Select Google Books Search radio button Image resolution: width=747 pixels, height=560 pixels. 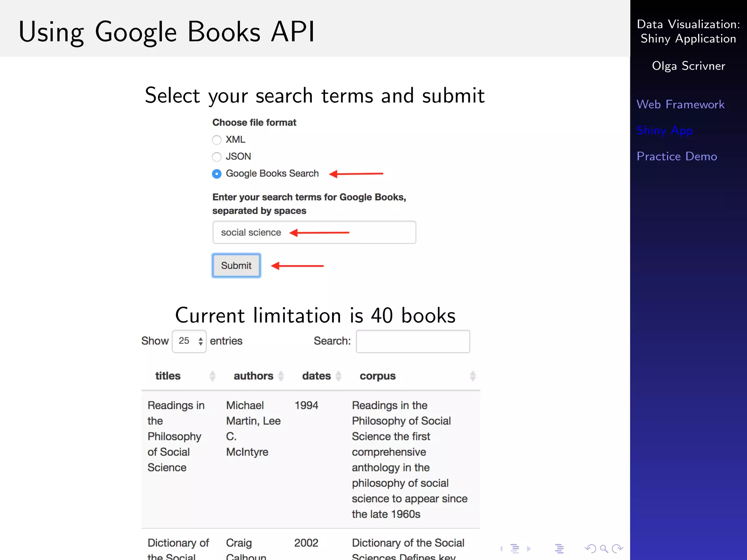[217, 174]
